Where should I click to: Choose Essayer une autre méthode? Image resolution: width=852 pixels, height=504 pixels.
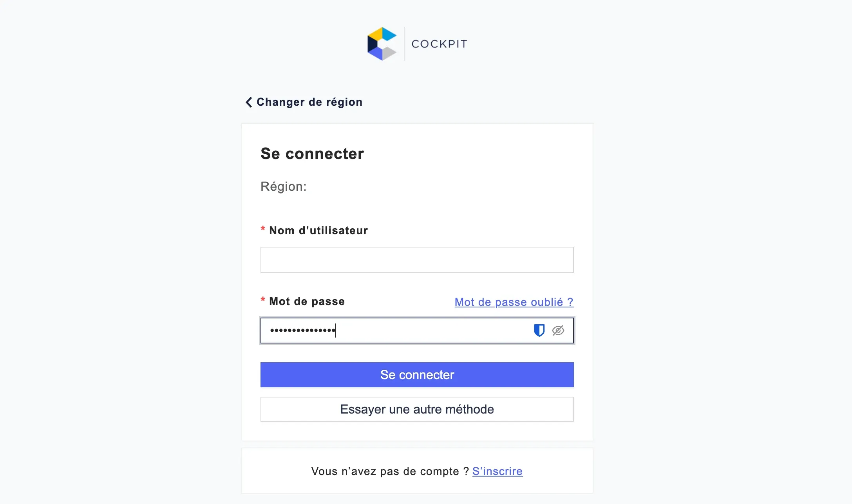pyautogui.click(x=417, y=409)
